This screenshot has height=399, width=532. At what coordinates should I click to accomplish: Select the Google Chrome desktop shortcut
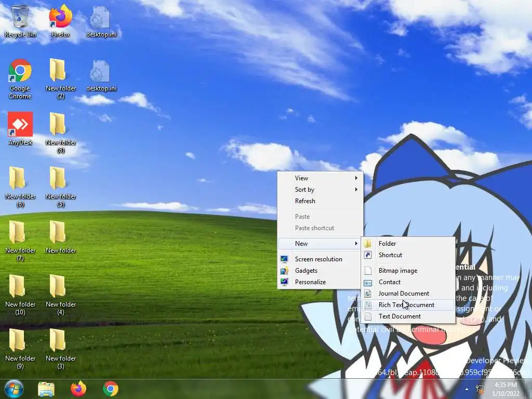(20, 79)
